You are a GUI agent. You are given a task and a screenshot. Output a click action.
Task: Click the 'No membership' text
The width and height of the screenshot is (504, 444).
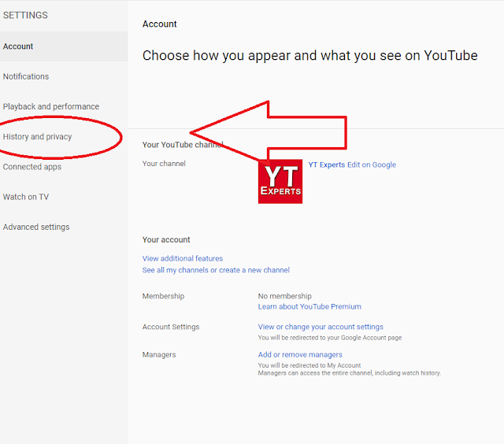coord(285,296)
